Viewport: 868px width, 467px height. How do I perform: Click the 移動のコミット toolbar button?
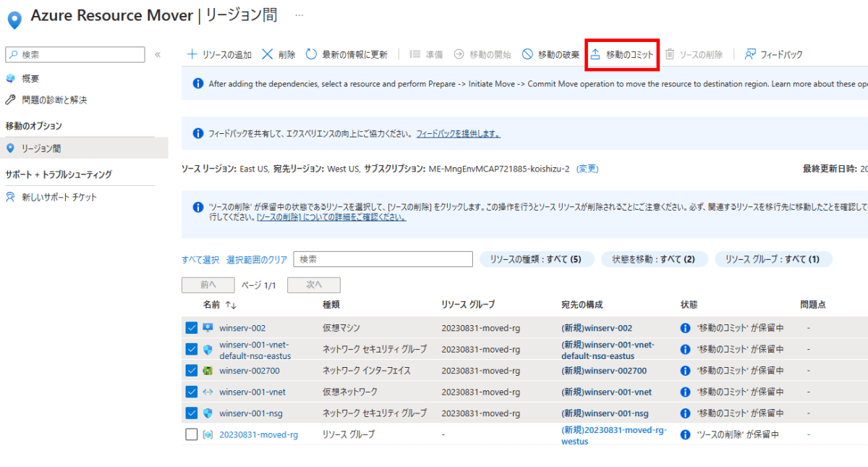tap(622, 54)
